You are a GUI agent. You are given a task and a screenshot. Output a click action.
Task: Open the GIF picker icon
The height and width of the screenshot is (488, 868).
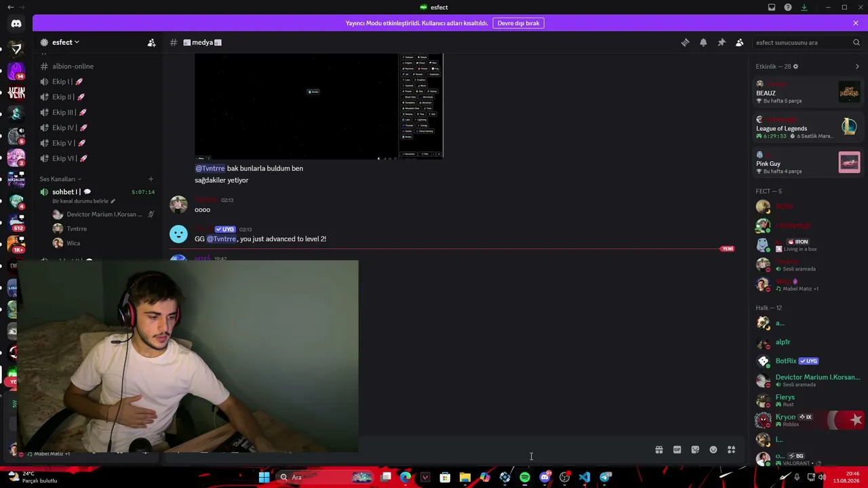pyautogui.click(x=677, y=449)
